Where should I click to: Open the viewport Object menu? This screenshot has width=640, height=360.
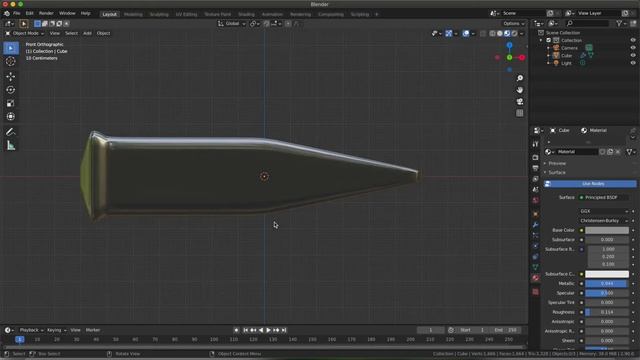click(x=103, y=33)
